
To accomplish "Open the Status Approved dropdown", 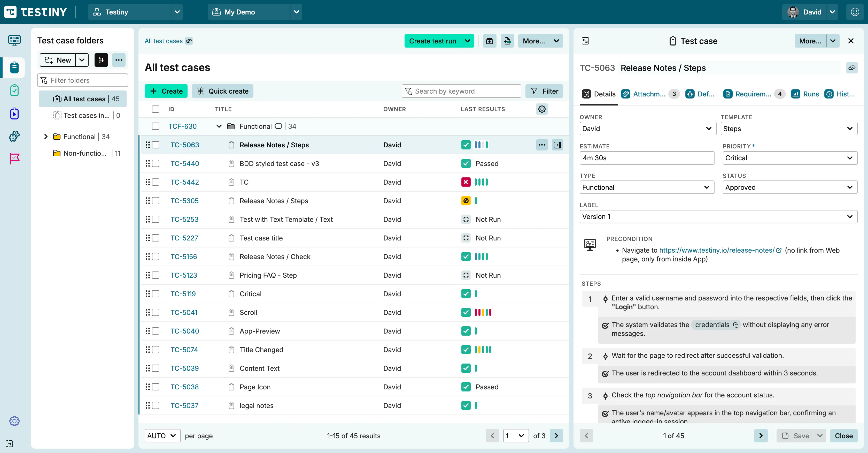I will click(x=790, y=187).
